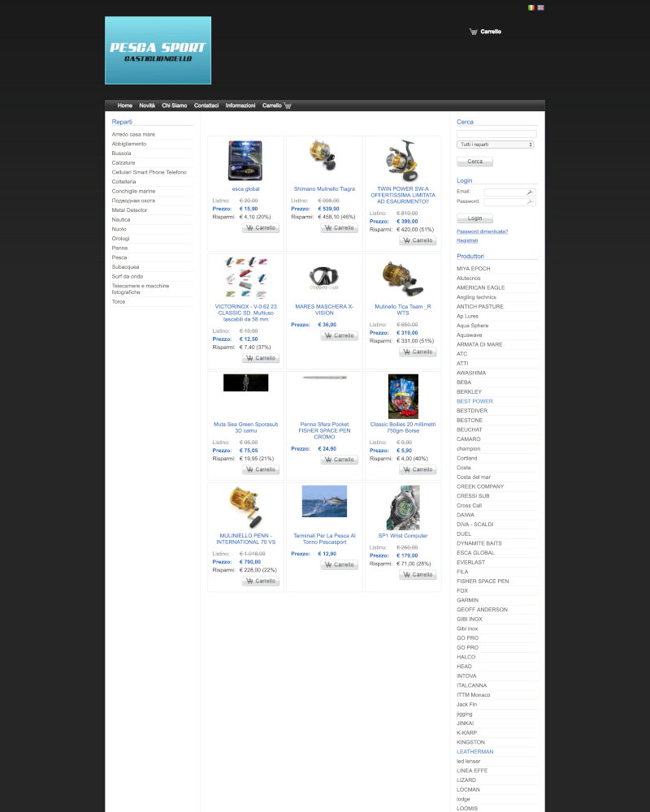Open the Fisher Space Pen product image
The height and width of the screenshot is (812, 650).
(x=324, y=378)
